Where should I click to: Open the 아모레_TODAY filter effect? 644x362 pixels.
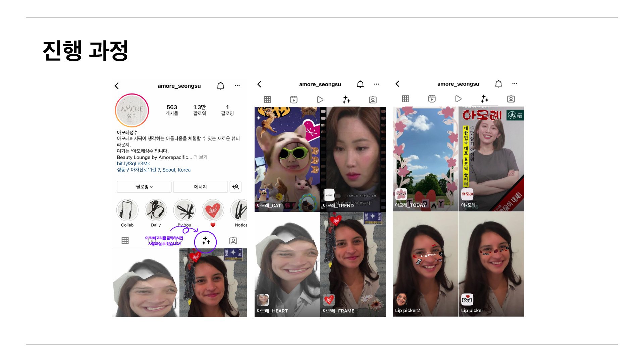pyautogui.click(x=425, y=159)
